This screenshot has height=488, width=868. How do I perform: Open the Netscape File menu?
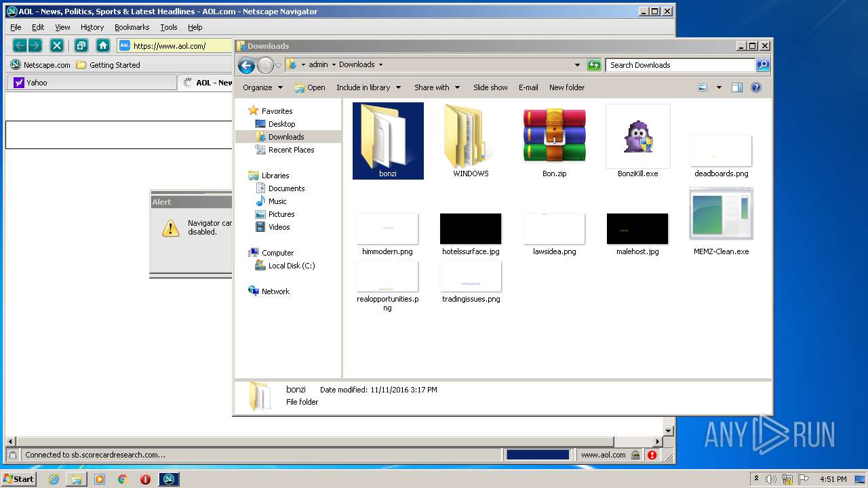pyautogui.click(x=16, y=27)
